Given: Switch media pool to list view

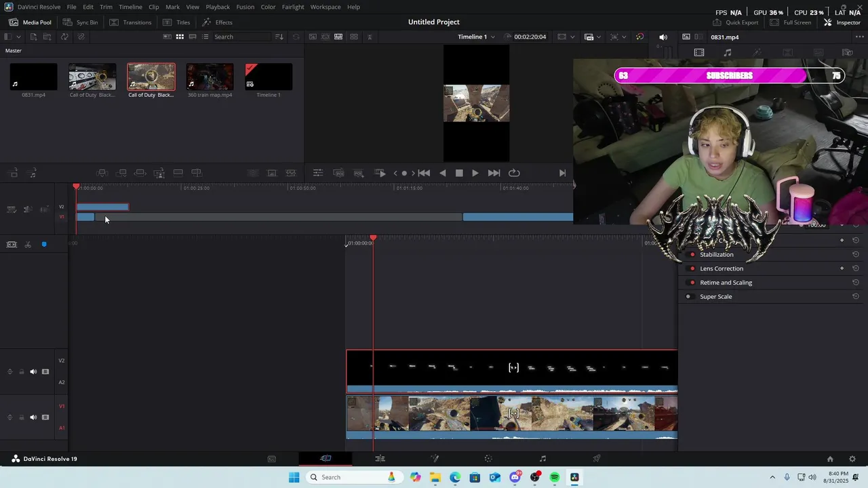Looking at the screenshot, I should (x=205, y=37).
